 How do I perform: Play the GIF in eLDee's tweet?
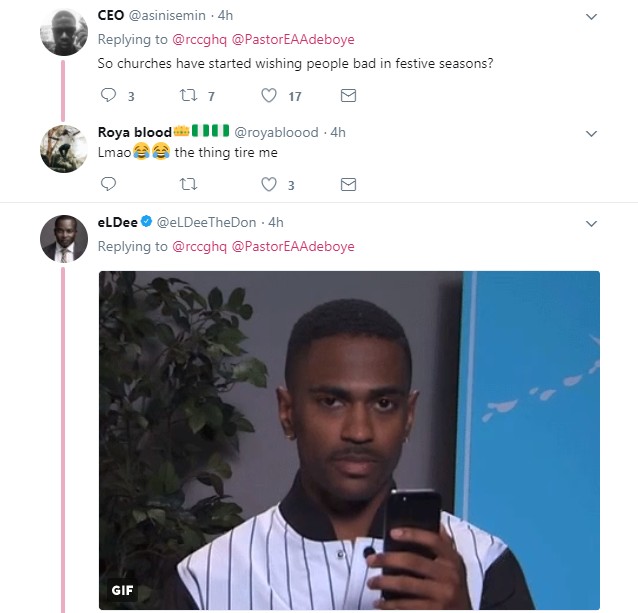point(349,441)
